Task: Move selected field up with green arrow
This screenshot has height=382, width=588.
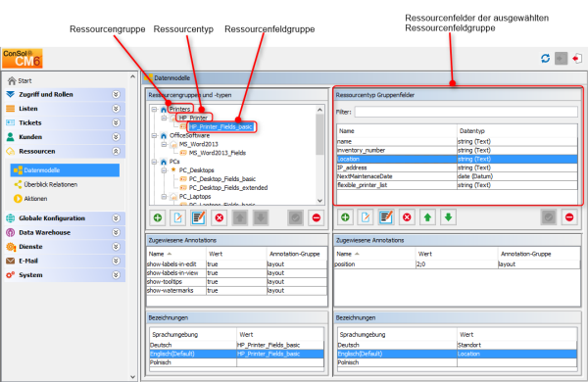Action: click(x=427, y=217)
